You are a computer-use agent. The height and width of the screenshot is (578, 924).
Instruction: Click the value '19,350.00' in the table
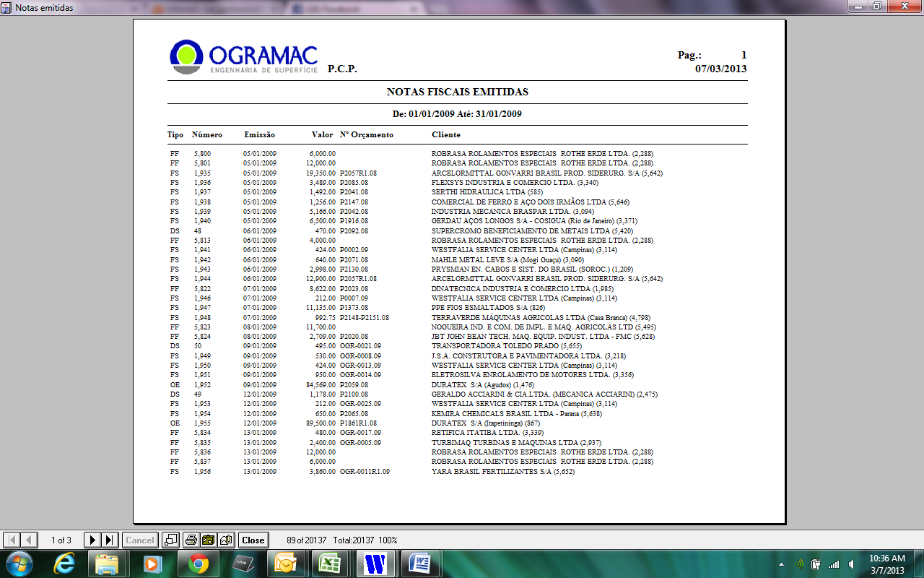(x=321, y=173)
